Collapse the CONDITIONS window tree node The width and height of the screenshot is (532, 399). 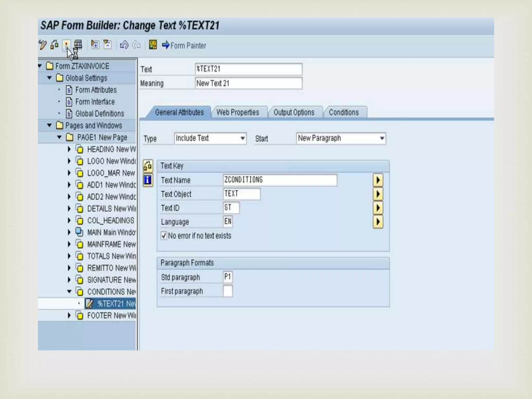tap(69, 291)
